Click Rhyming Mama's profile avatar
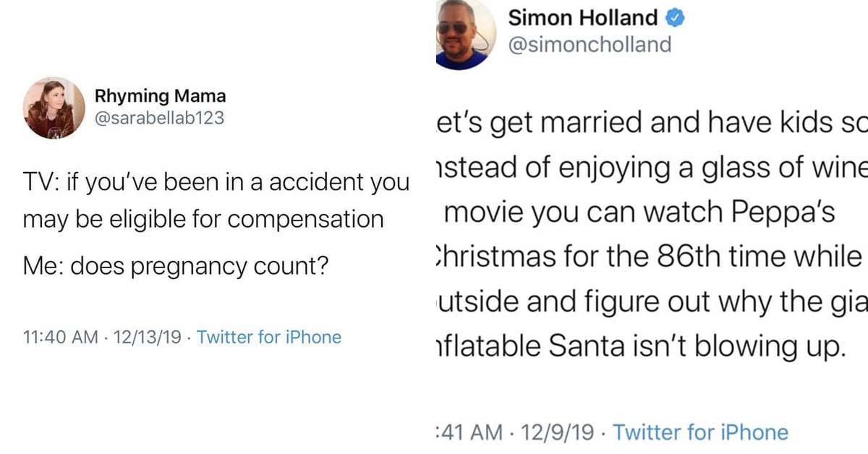The height and width of the screenshot is (454, 868). [54, 108]
